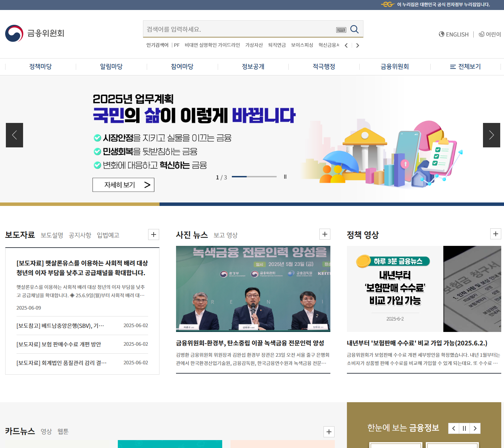This screenshot has width=504, height=448.
Task: Click the plus icon in 사진 뉴스 section
Action: tap(325, 234)
